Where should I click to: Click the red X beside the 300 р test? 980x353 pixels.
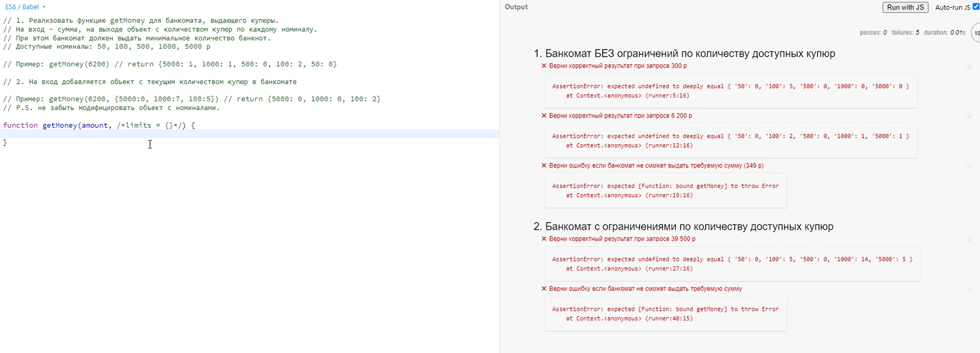(544, 66)
